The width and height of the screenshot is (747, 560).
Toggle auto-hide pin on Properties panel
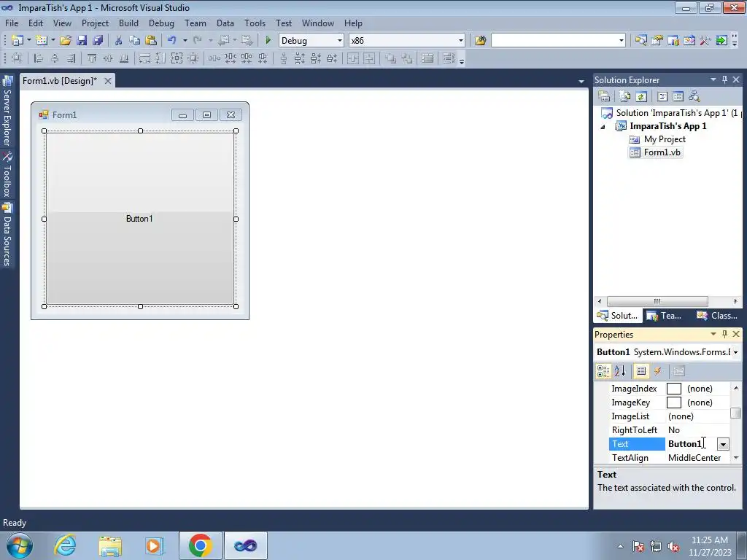[724, 334]
